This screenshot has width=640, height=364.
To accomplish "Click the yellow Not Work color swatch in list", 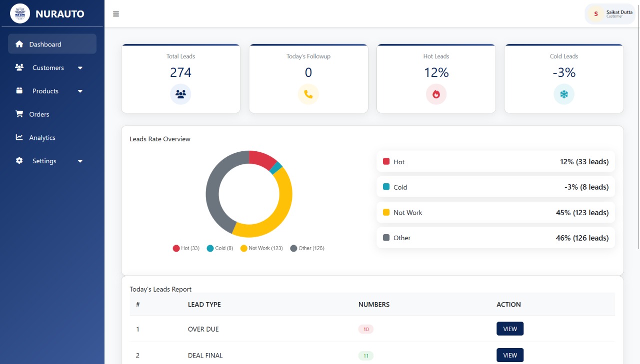I will 386,212.
